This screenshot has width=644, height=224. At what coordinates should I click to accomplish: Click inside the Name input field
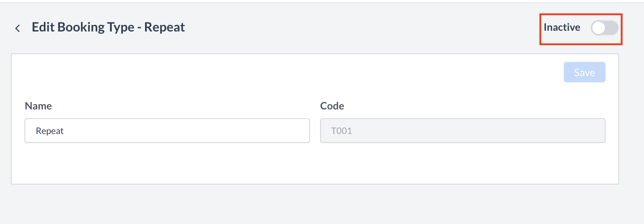tap(167, 130)
